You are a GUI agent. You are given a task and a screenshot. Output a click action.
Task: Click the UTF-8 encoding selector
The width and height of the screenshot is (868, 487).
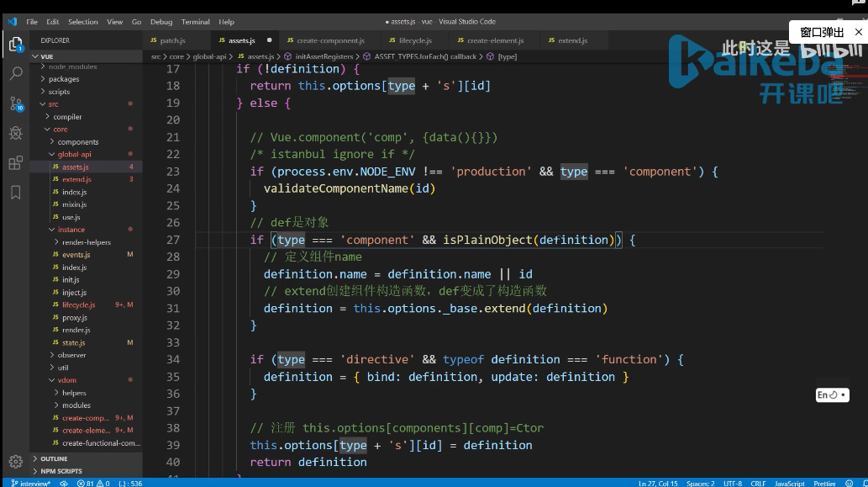pyautogui.click(x=733, y=483)
